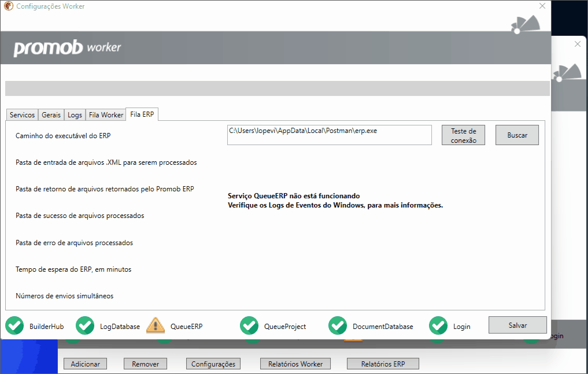Click the BuilderHub service label
Image resolution: width=588 pixels, height=374 pixels.
click(46, 327)
